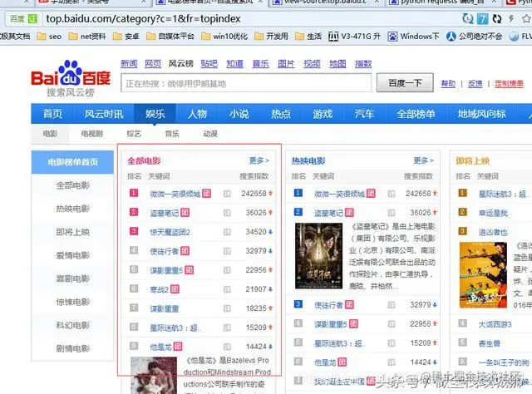The height and width of the screenshot is (394, 532).
Task: Open the 新闻 link above search box
Action: pyautogui.click(x=129, y=64)
